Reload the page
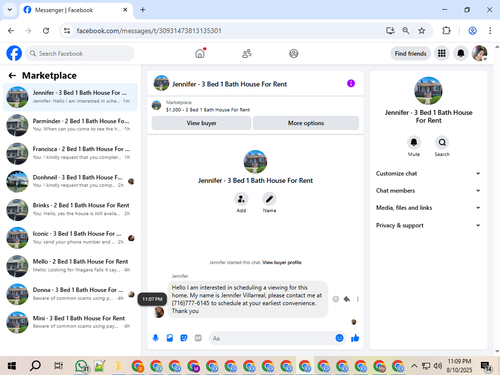Image resolution: width=500 pixels, height=375 pixels. coord(46,31)
